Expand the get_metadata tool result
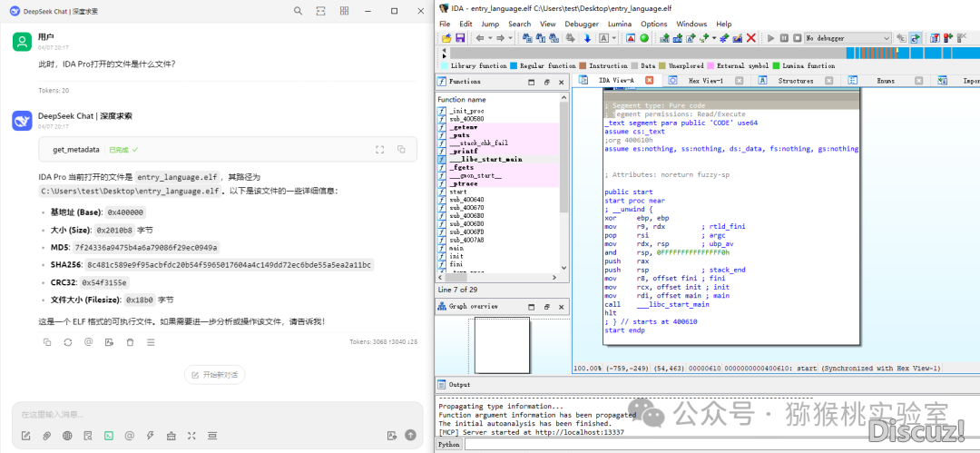 click(379, 150)
